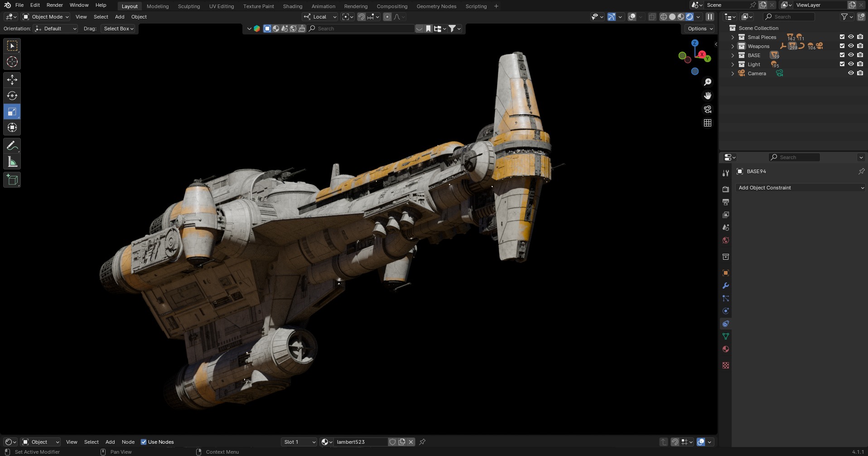This screenshot has height=456, width=868.
Task: Open the viewport Options dropdown
Action: (x=700, y=29)
